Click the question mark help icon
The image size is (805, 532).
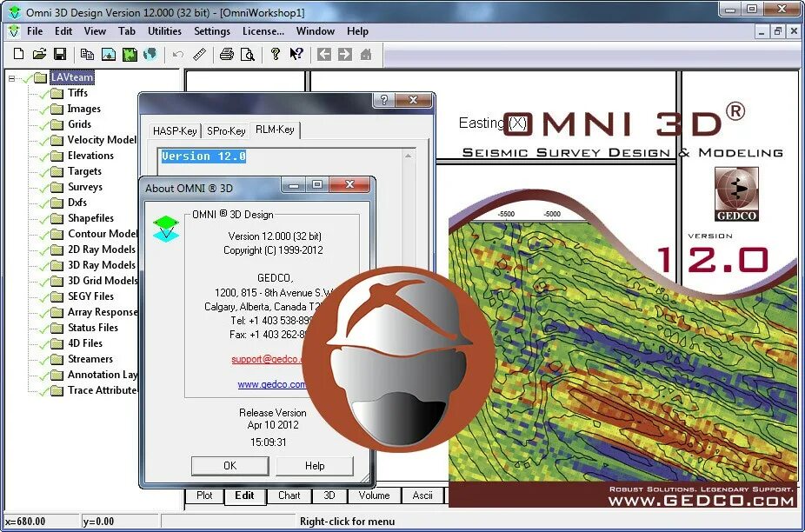tap(276, 54)
